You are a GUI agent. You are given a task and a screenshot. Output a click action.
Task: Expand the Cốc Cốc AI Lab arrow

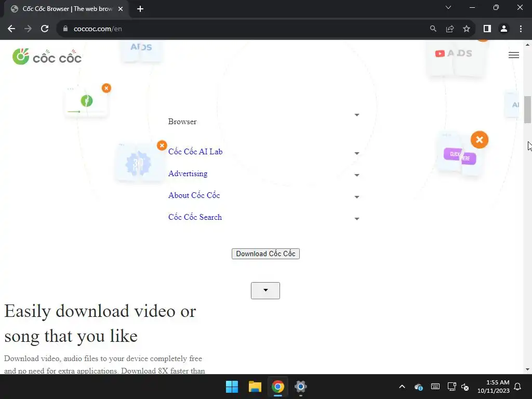point(356,153)
